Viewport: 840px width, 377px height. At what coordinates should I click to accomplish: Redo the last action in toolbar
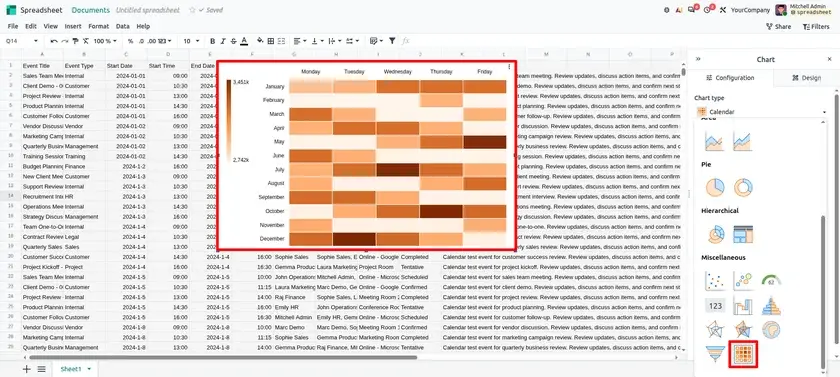pos(65,41)
